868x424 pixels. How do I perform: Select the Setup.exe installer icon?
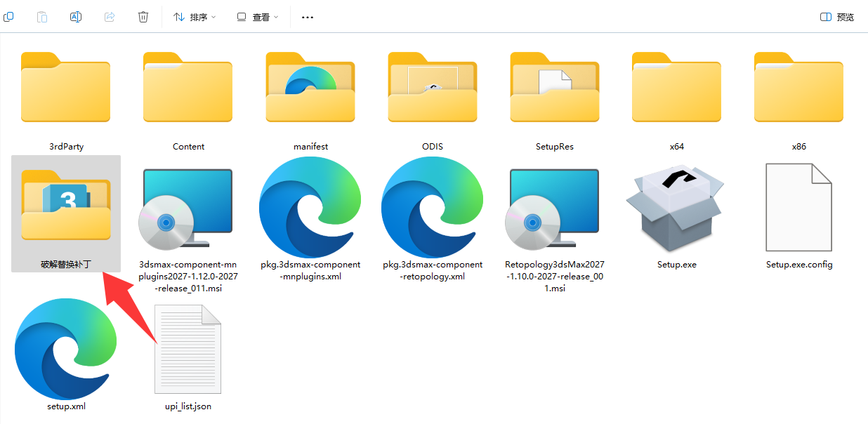pos(676,211)
